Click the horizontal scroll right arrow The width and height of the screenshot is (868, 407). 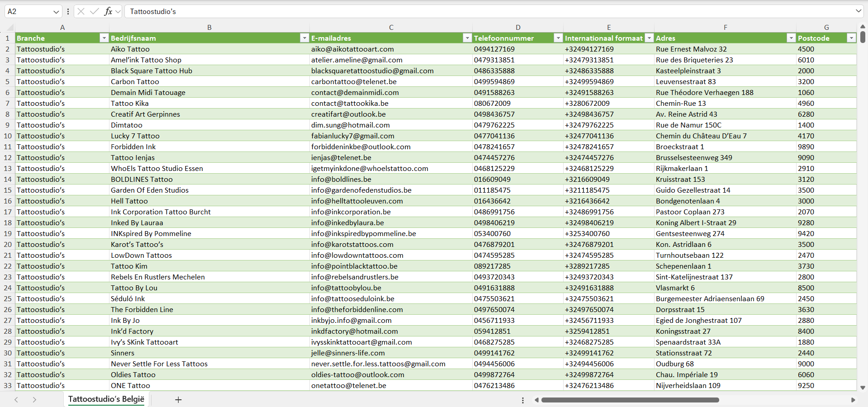pos(853,400)
